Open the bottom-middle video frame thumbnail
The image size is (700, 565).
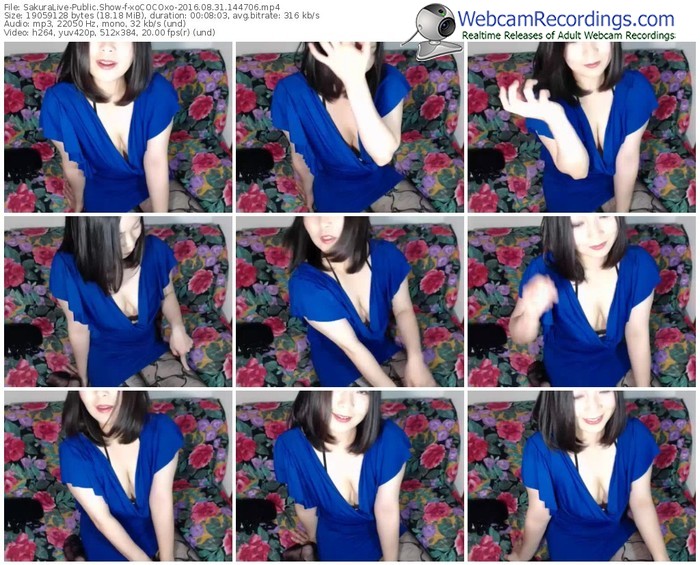(x=350, y=476)
